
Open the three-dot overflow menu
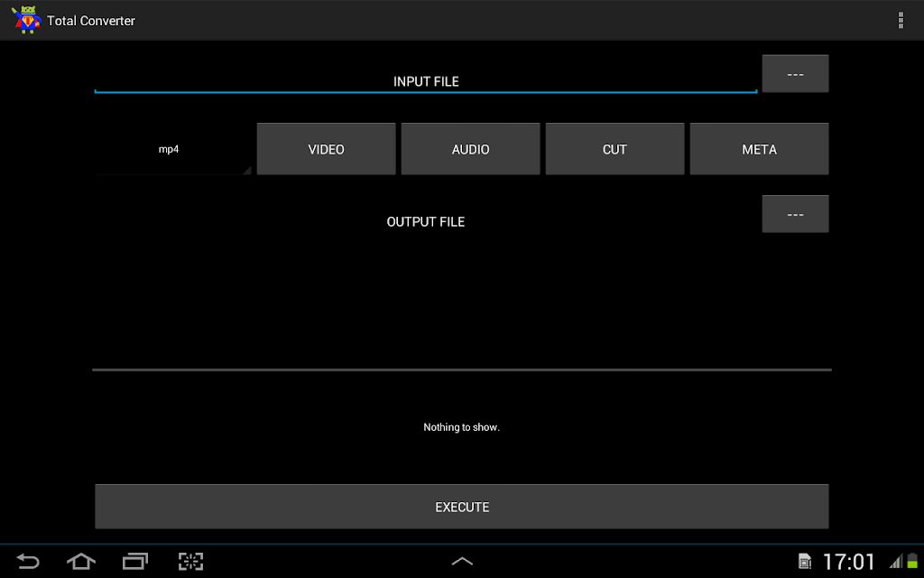(901, 20)
